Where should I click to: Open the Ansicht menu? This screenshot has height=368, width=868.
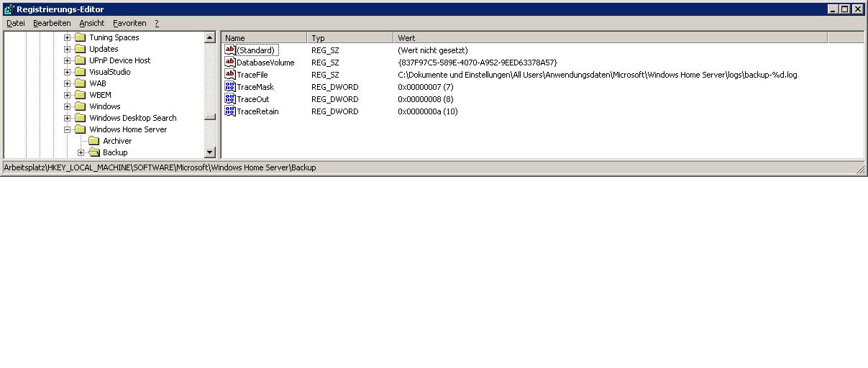[92, 23]
